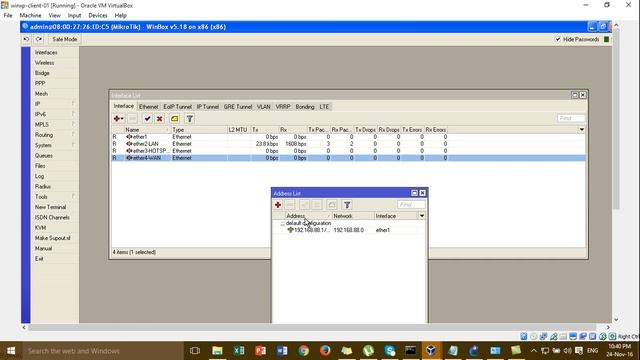
Task: Open New Terminal from the sidebar
Action: coord(50,207)
